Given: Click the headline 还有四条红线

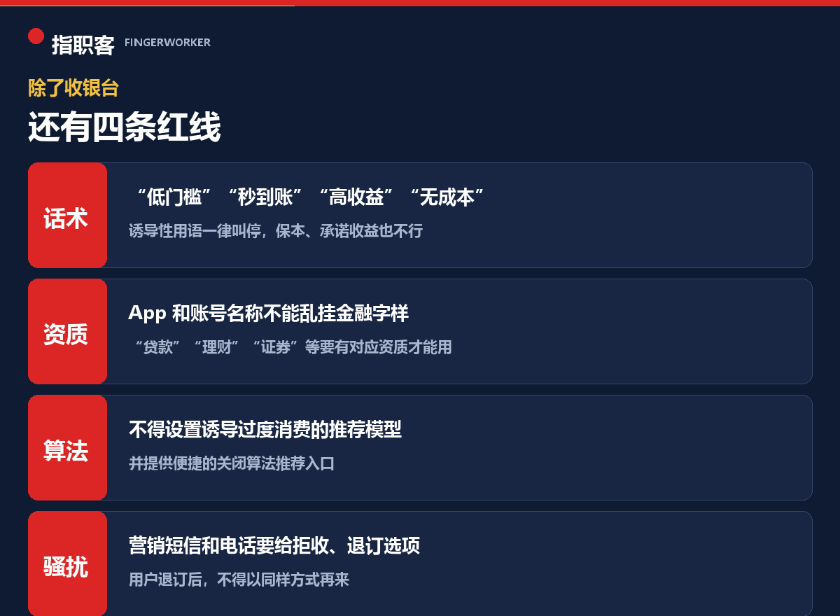Looking at the screenshot, I should click(125, 128).
